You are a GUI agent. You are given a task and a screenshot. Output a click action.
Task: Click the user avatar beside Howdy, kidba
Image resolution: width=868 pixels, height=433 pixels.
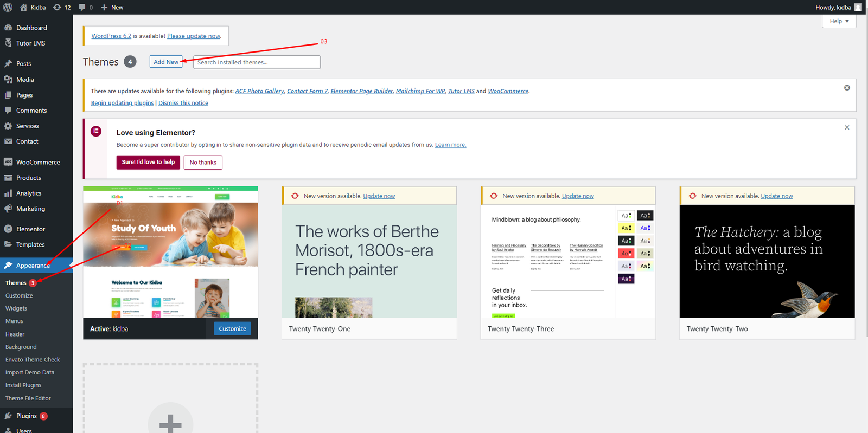point(858,7)
